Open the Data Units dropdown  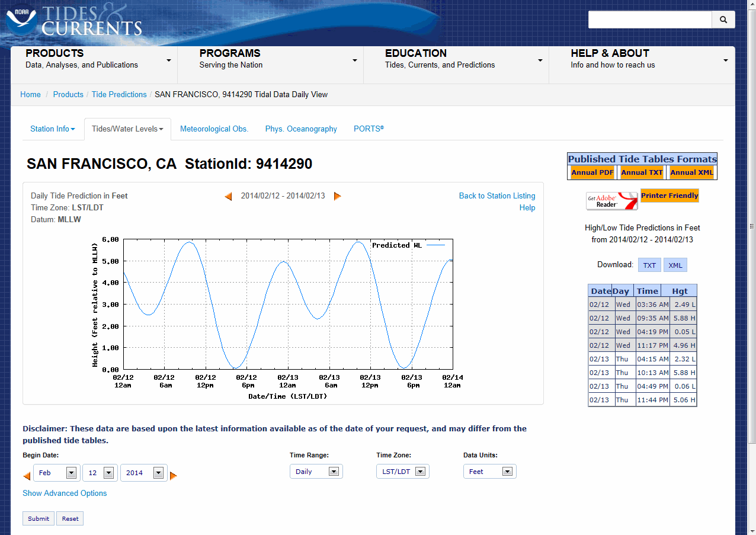(x=489, y=472)
